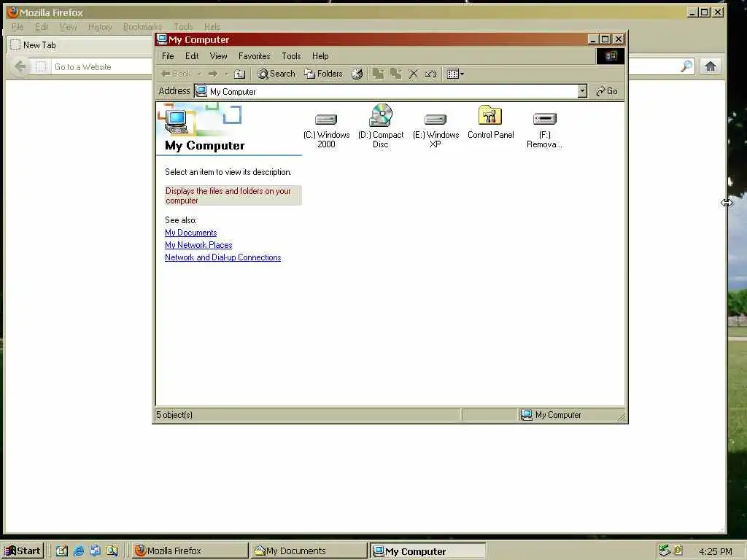
Task: Open Forward history dropdown arrow
Action: 226,74
